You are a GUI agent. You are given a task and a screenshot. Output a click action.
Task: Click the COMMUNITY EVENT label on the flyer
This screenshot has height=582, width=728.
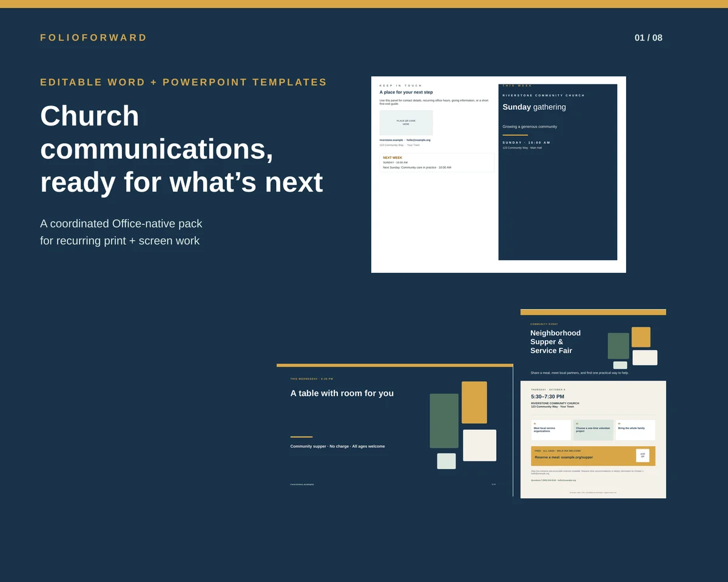[x=544, y=324]
